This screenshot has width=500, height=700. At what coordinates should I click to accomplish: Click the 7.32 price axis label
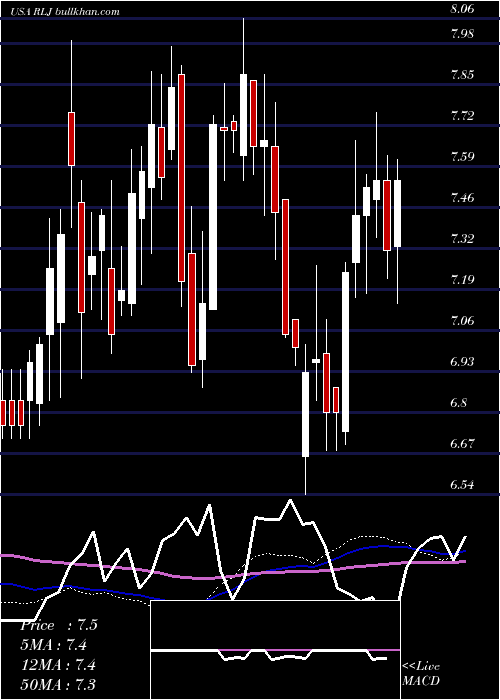462,239
